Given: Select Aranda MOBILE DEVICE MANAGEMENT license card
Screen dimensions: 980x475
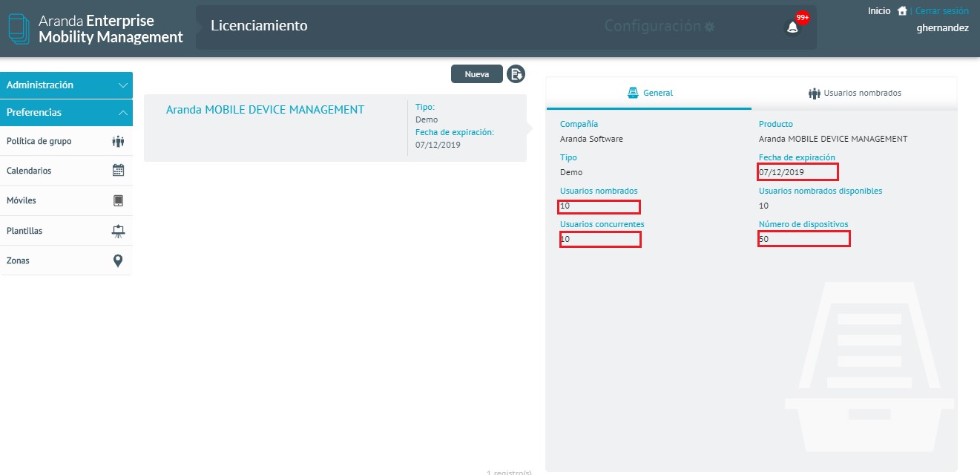Looking at the screenshot, I should pos(335,128).
